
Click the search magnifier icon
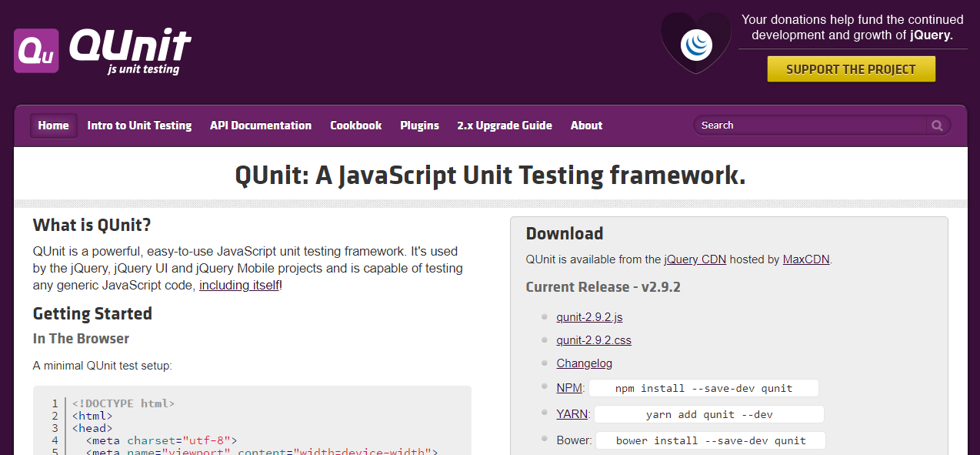coord(937,125)
